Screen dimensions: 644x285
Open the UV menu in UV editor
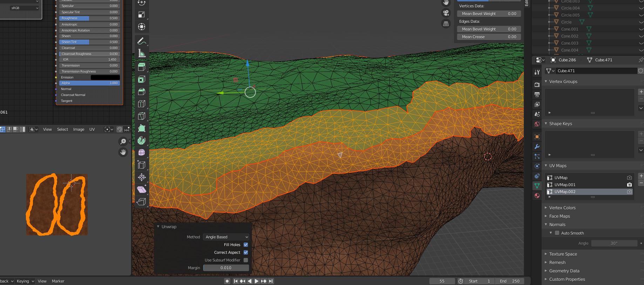click(92, 129)
